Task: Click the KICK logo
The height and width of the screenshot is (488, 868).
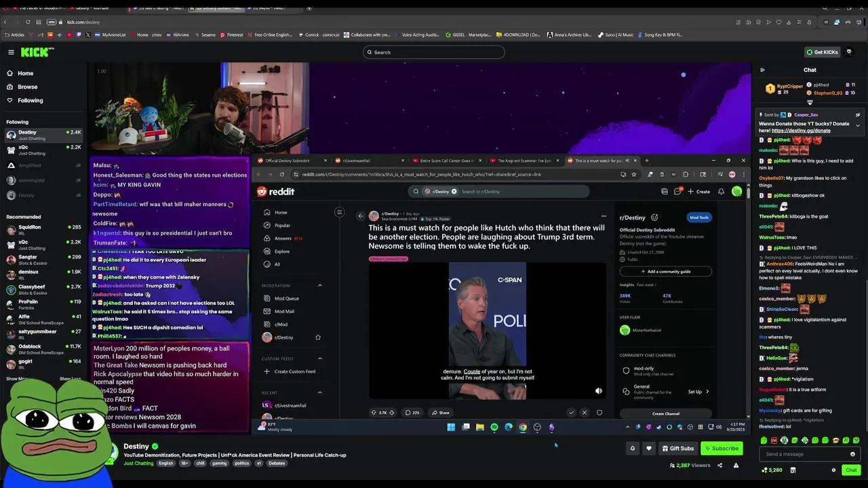Action: pos(37,52)
